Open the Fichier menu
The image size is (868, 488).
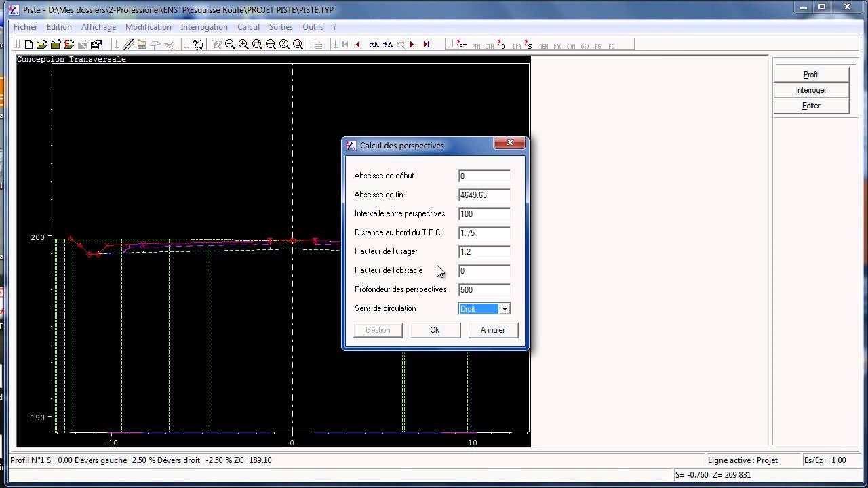click(x=26, y=27)
